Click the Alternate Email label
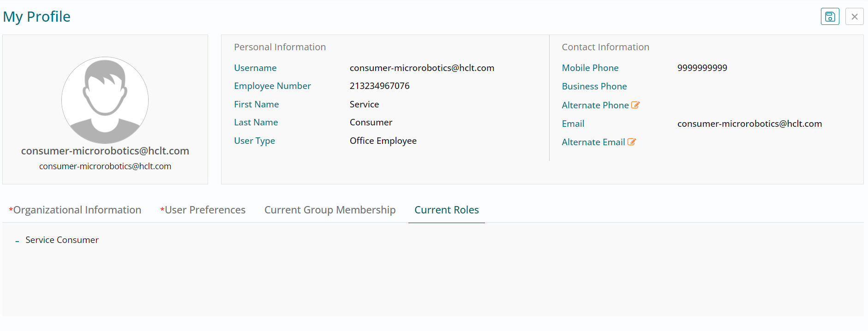Viewport: 868px width, 331px height. click(593, 142)
